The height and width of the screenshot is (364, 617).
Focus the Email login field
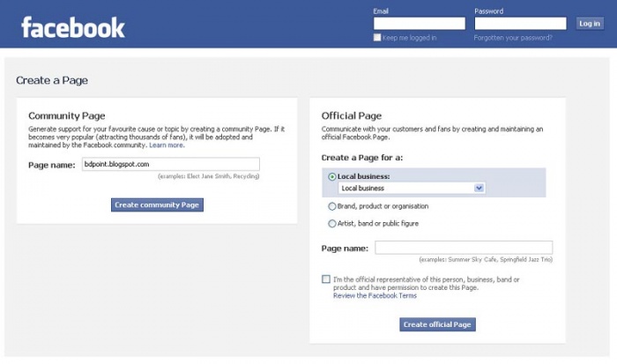pos(419,24)
